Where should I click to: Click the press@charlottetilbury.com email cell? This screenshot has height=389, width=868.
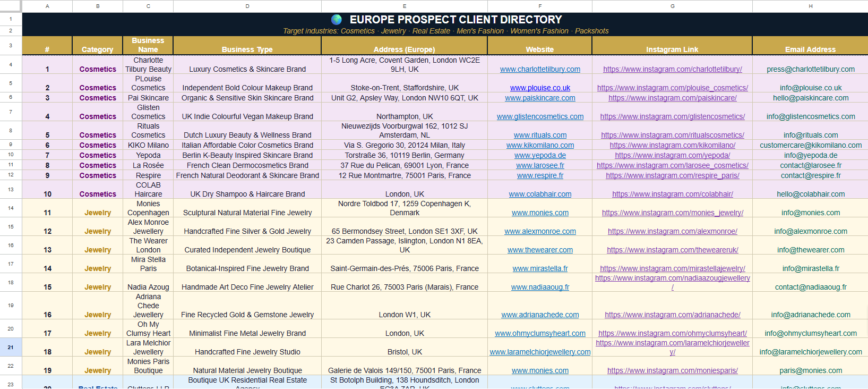[x=810, y=64]
